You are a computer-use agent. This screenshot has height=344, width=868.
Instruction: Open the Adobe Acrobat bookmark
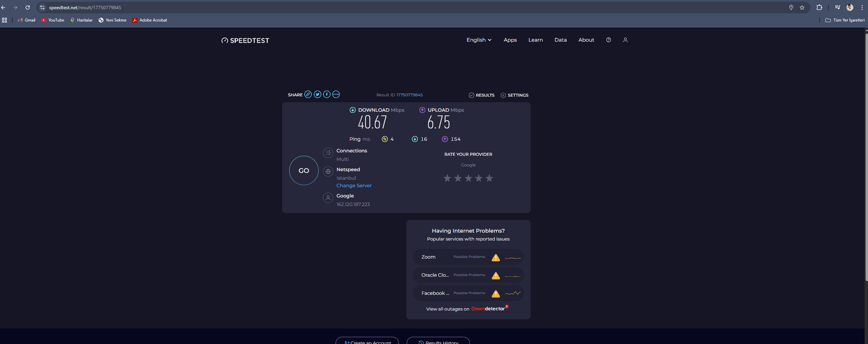(x=150, y=20)
